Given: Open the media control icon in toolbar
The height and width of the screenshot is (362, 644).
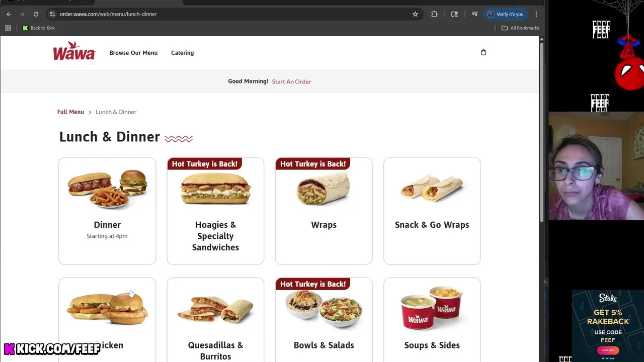Looking at the screenshot, I should click(474, 14).
